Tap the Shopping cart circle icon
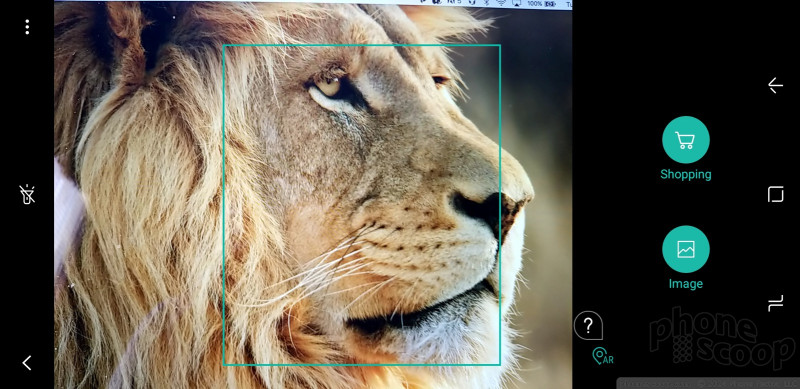800x389 pixels. [x=685, y=140]
